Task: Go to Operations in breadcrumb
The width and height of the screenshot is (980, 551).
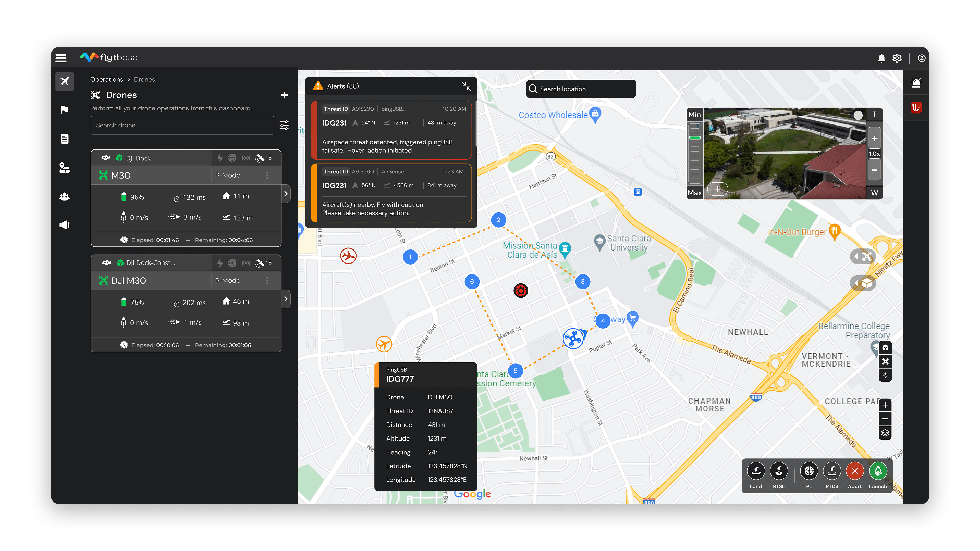Action: point(106,80)
